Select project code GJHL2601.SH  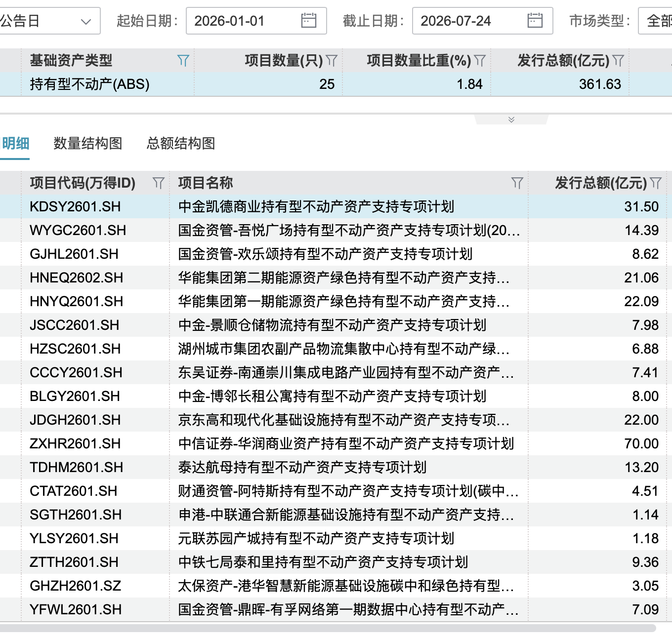74,254
